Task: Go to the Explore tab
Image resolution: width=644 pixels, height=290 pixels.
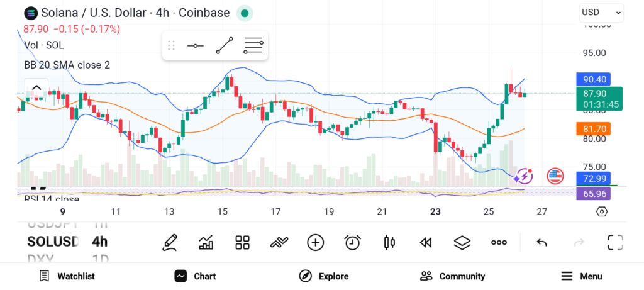Action: coord(324,276)
